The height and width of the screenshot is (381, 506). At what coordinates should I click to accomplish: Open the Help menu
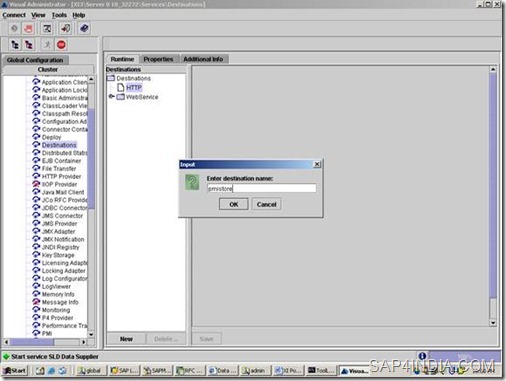[79, 15]
